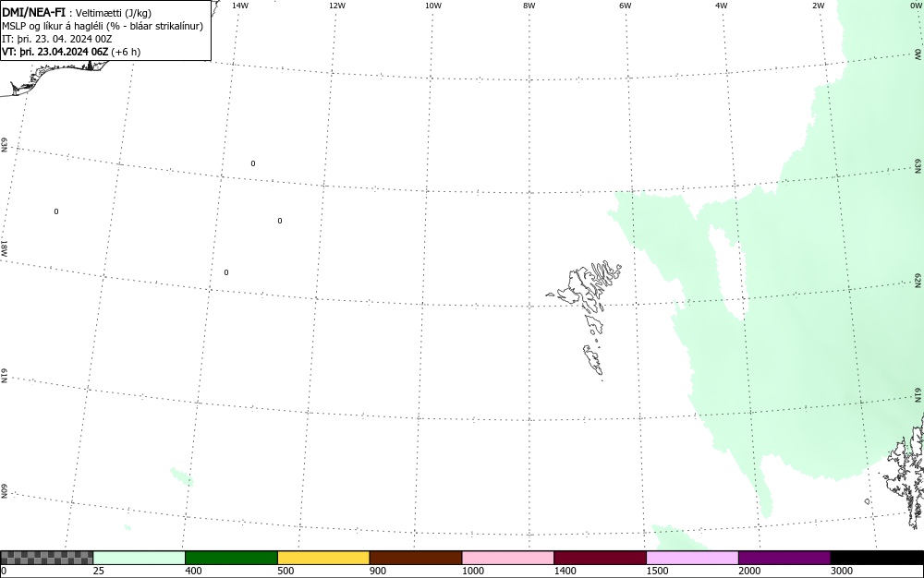The height and width of the screenshot is (578, 924).
Task: Click the "500" value on the color scale
Action: coord(286,571)
